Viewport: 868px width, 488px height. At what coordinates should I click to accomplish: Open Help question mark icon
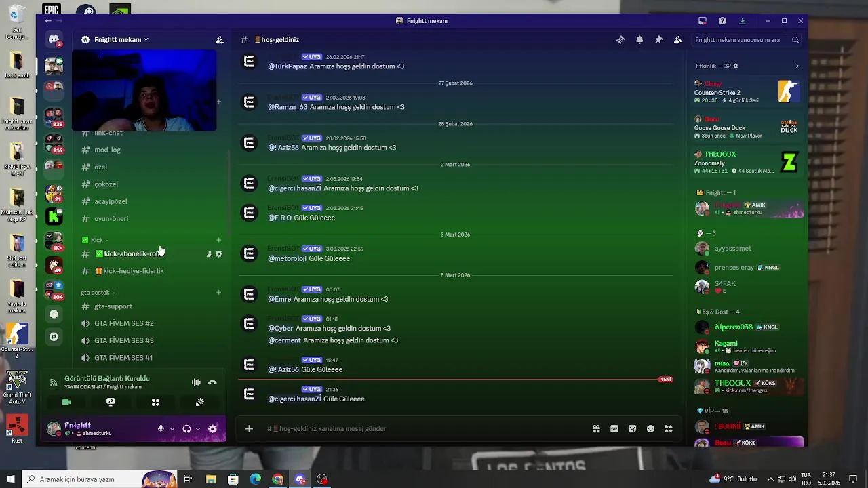(x=722, y=21)
